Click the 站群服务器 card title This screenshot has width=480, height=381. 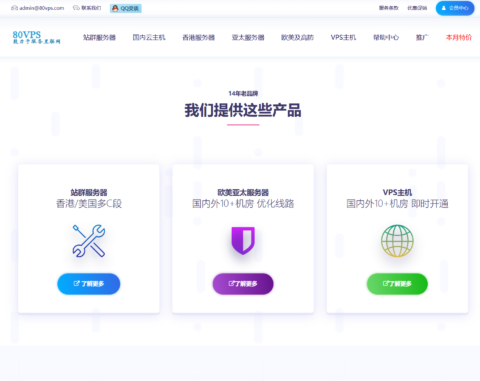pos(89,192)
